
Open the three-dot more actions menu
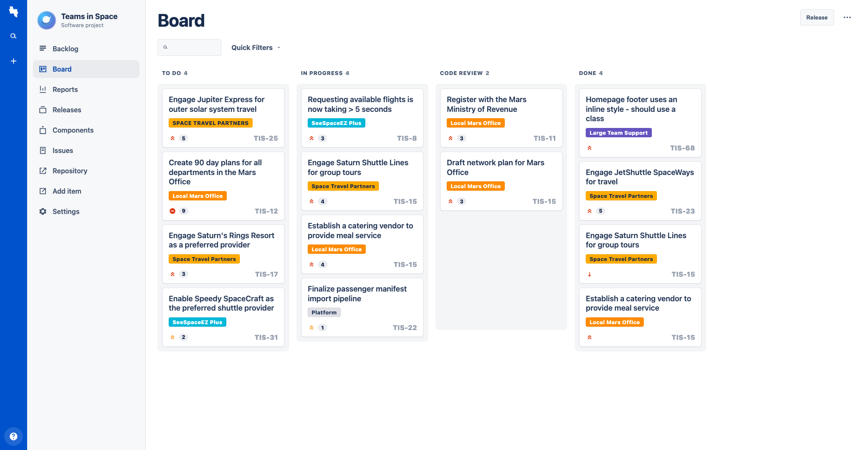click(847, 17)
